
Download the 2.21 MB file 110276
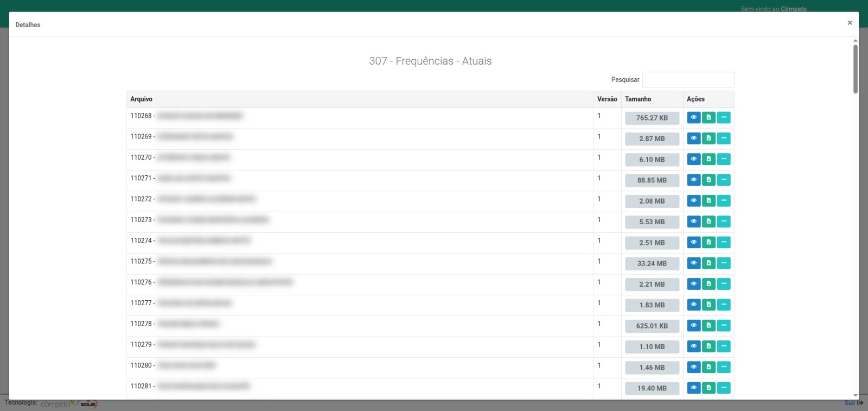tap(709, 284)
